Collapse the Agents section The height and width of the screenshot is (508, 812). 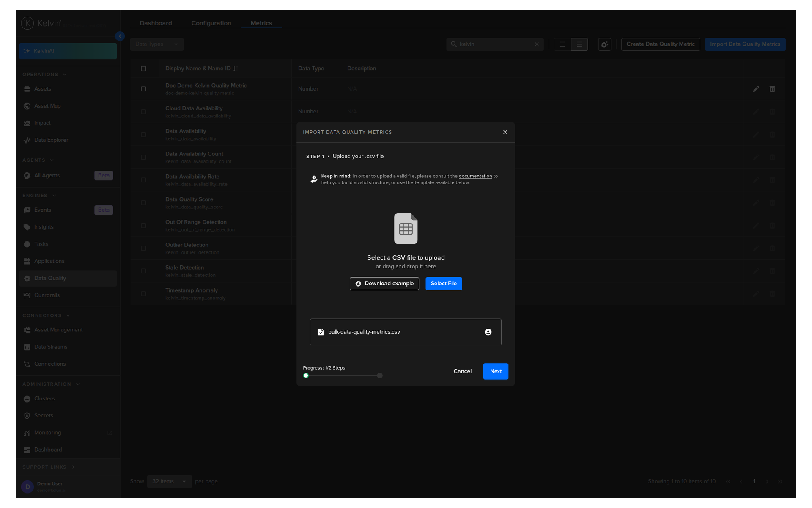[38, 160]
